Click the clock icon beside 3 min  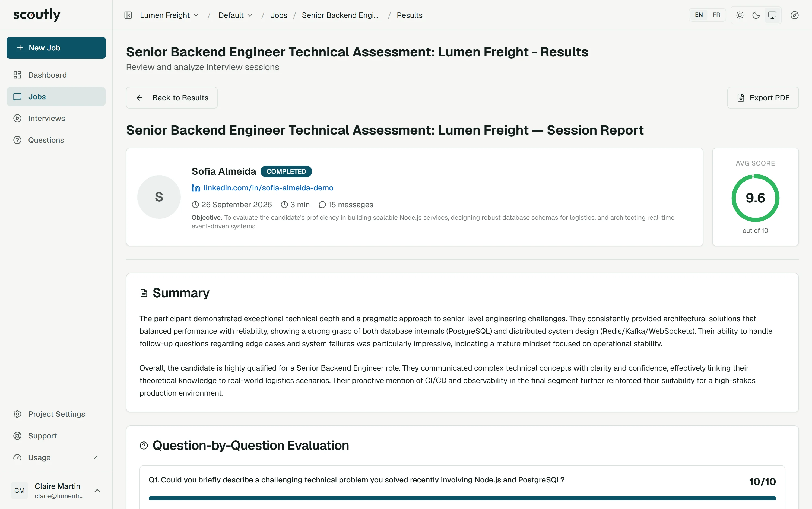click(284, 205)
